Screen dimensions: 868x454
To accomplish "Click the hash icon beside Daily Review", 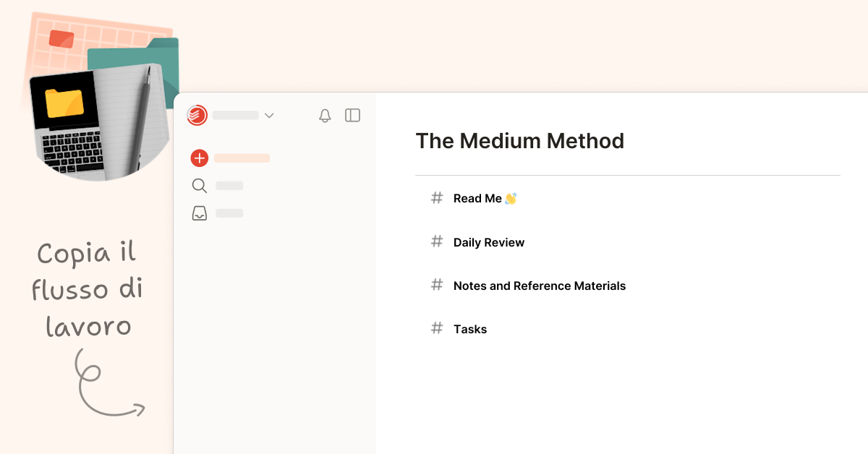I will [437, 241].
